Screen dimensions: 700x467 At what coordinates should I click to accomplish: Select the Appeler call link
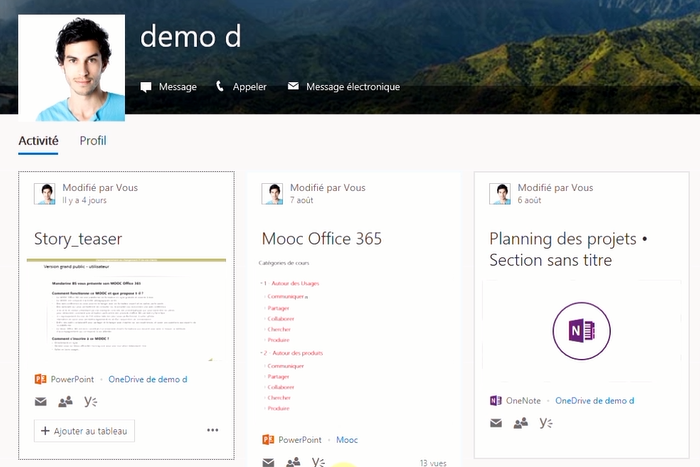click(x=250, y=87)
